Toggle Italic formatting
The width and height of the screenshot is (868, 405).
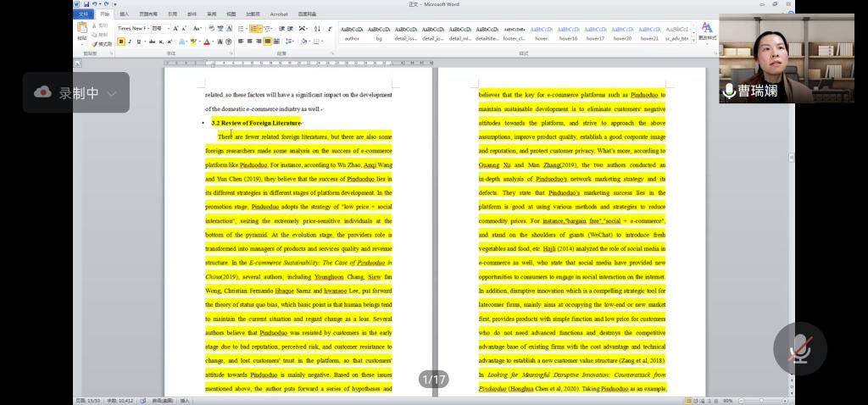coord(131,41)
